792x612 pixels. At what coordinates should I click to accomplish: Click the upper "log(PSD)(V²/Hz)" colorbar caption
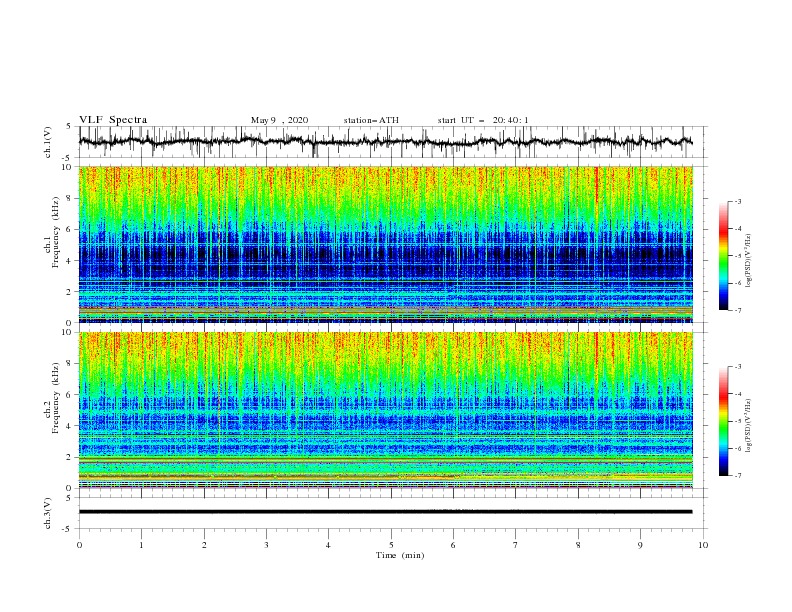pyautogui.click(x=749, y=261)
